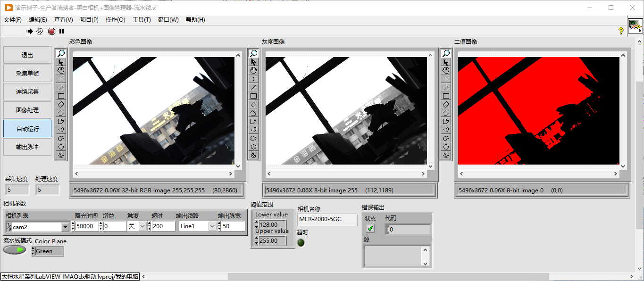Click the 曝光时间 increment/decrement arrows
This screenshot has height=281, width=644.
tap(73, 226)
